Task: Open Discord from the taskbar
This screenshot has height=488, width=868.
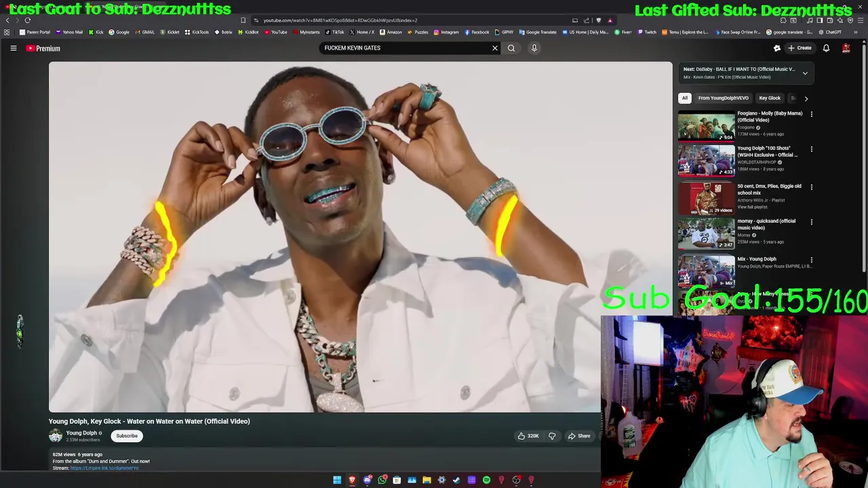Action: [367, 480]
